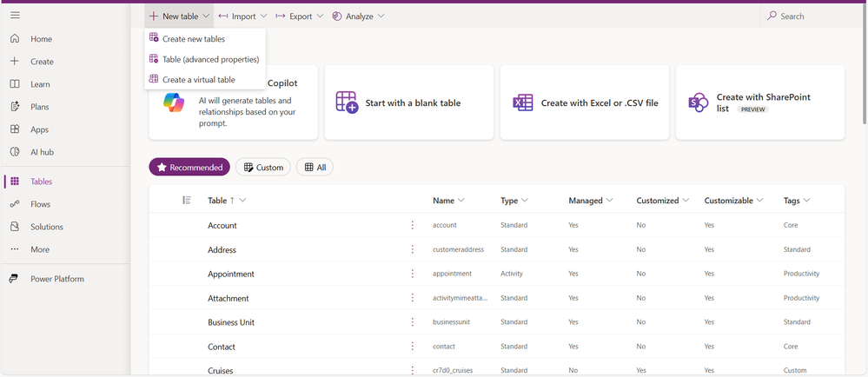
Task: Open more options for Contact row
Action: click(x=413, y=346)
